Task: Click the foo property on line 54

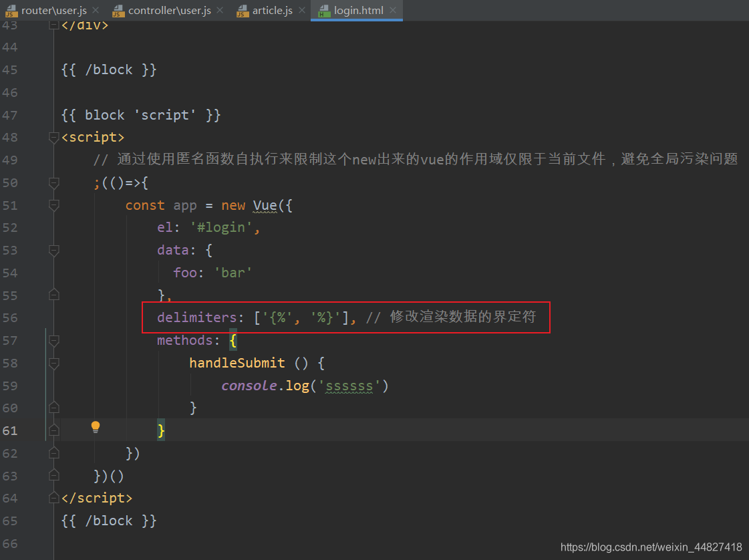Action: (185, 273)
